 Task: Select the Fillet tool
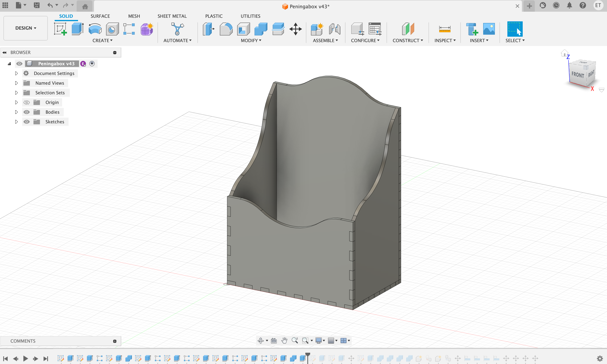226,29
